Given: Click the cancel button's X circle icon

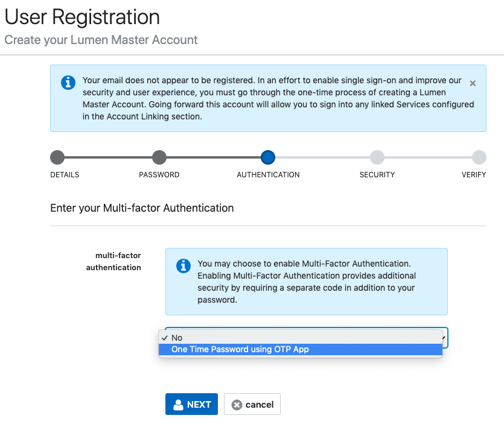Looking at the screenshot, I should (237, 405).
